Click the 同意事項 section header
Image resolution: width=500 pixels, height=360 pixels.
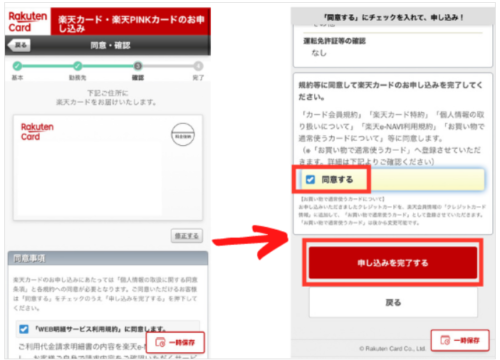click(x=108, y=258)
